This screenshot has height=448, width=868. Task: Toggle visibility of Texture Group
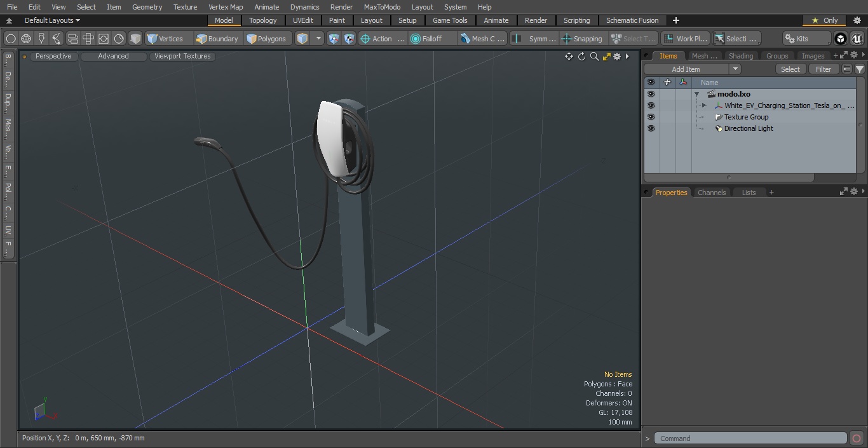pos(650,117)
